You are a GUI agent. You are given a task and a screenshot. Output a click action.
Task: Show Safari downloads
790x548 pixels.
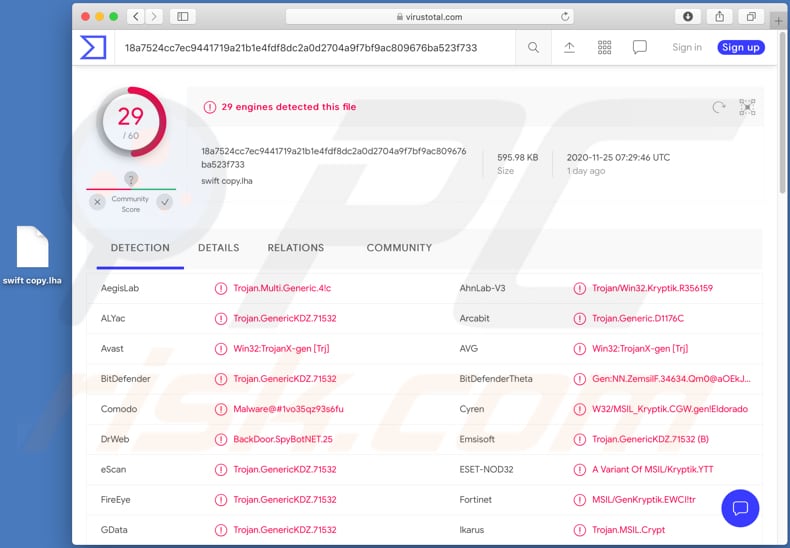click(687, 17)
